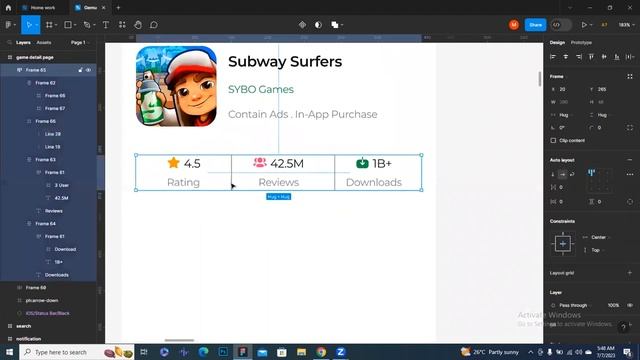Screen dimensions: 640x360
Task: Click the Present play icon
Action: click(x=584, y=25)
